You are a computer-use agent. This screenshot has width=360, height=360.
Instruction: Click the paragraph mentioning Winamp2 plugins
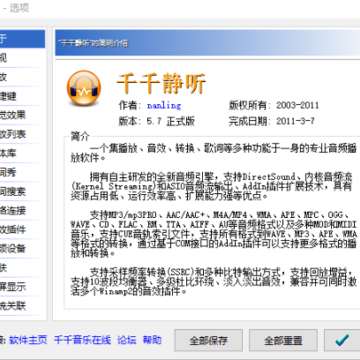[x=214, y=282]
